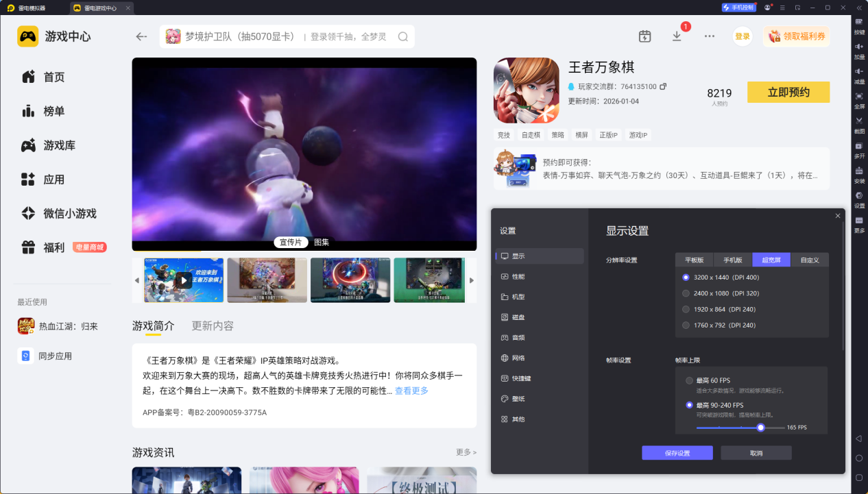
Task: Open 显示 settings category
Action: click(x=540, y=256)
